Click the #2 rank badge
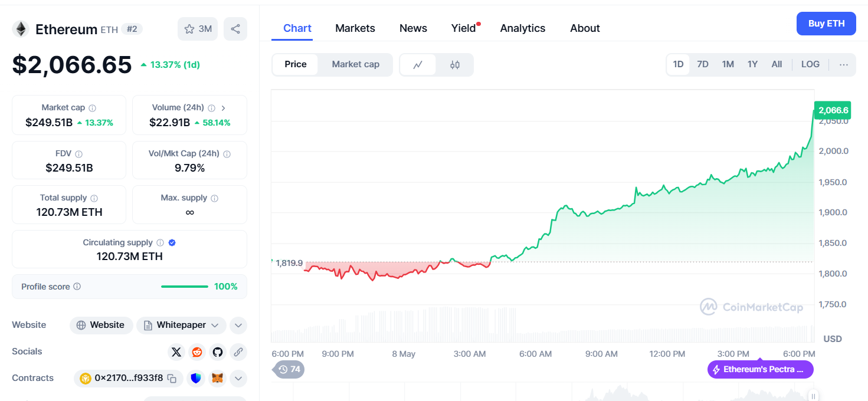The width and height of the screenshot is (868, 401). click(132, 29)
